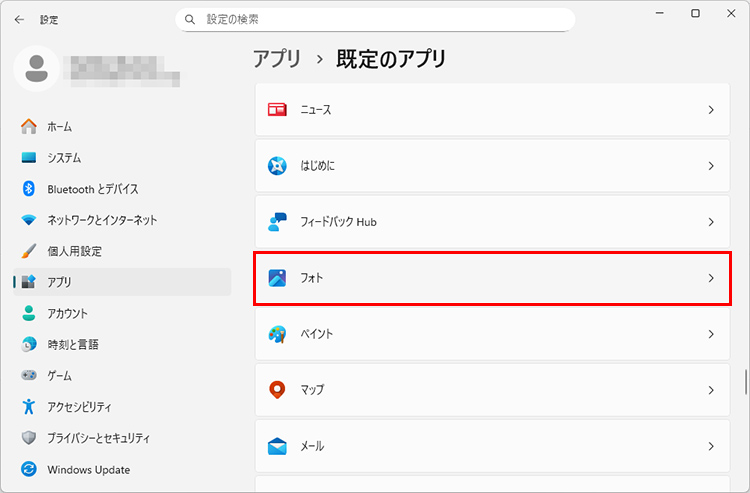Select Windows Update in sidebar
Screen dimensions: 750x493
pos(88,469)
